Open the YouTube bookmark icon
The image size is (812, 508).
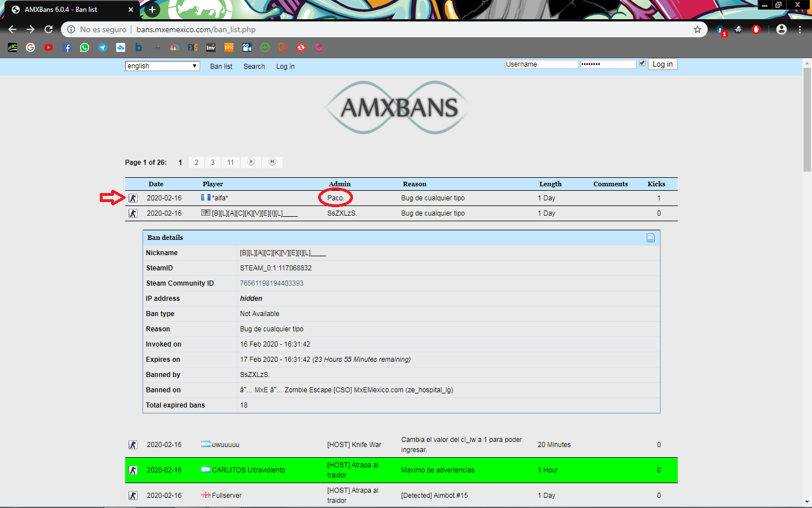[x=48, y=47]
